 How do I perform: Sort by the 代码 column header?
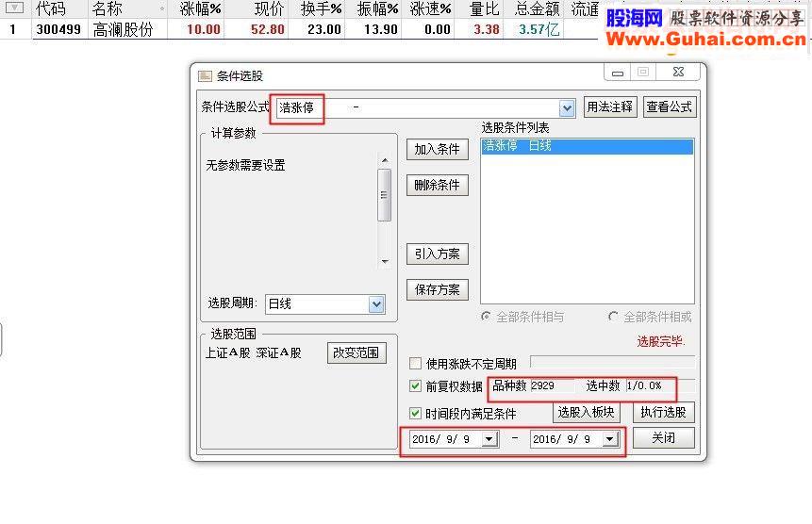tap(51, 8)
